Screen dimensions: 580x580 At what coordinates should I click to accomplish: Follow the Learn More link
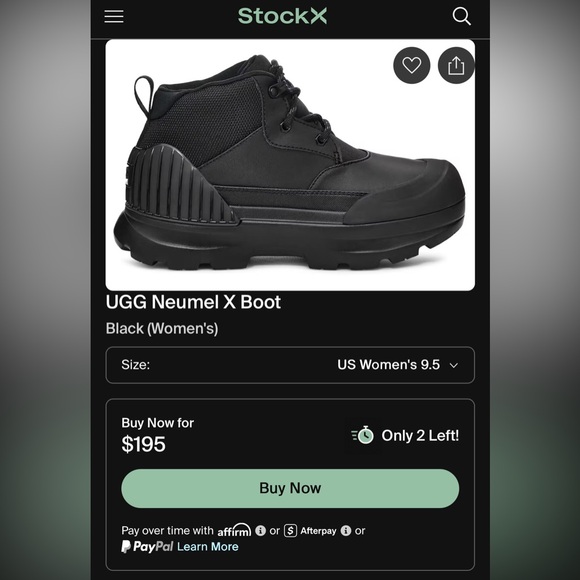[x=208, y=547]
